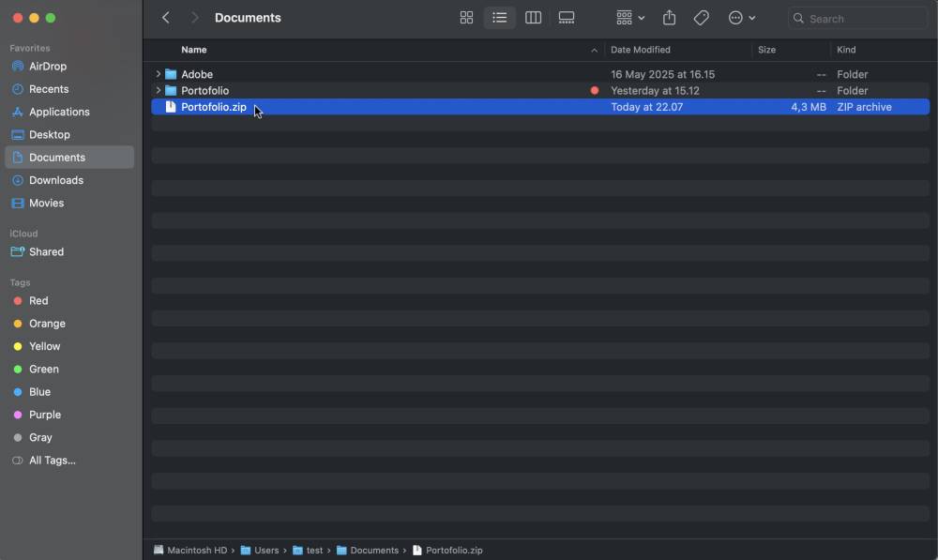Sort by the Name column header
This screenshot has height=560, width=938.
point(194,50)
